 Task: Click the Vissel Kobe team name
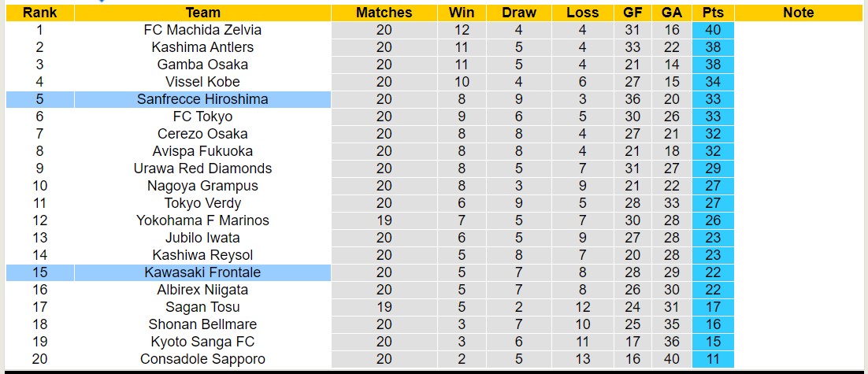(x=202, y=82)
